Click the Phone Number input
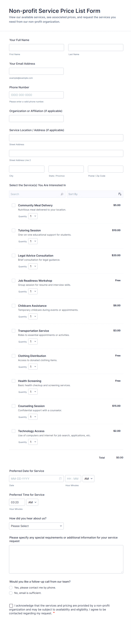 (x=36, y=95)
